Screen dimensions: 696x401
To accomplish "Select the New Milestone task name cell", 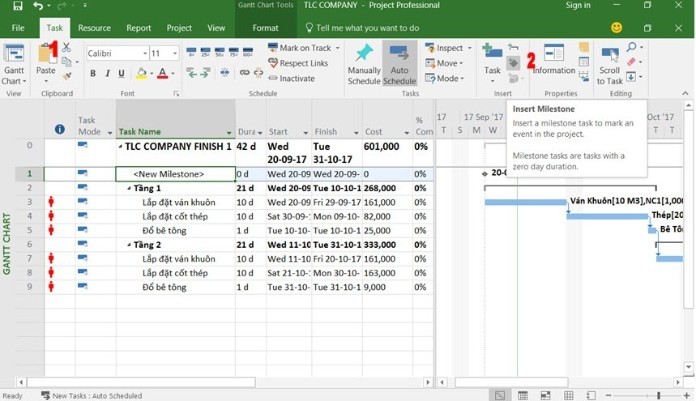I will tap(169, 174).
